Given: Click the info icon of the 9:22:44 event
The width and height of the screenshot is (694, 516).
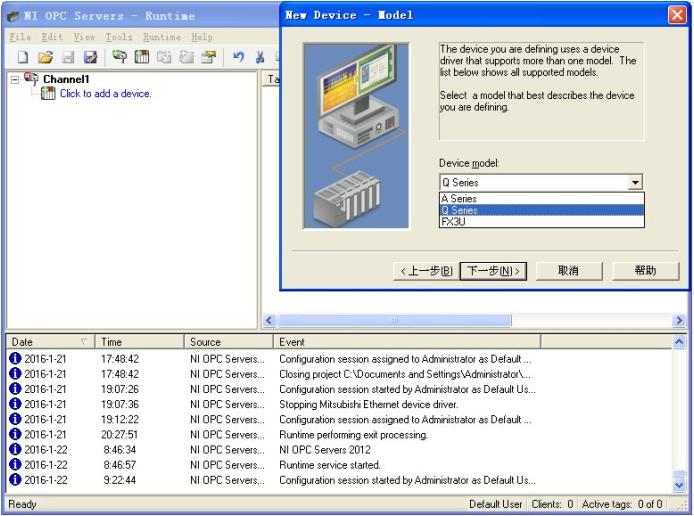Looking at the screenshot, I should [x=15, y=480].
